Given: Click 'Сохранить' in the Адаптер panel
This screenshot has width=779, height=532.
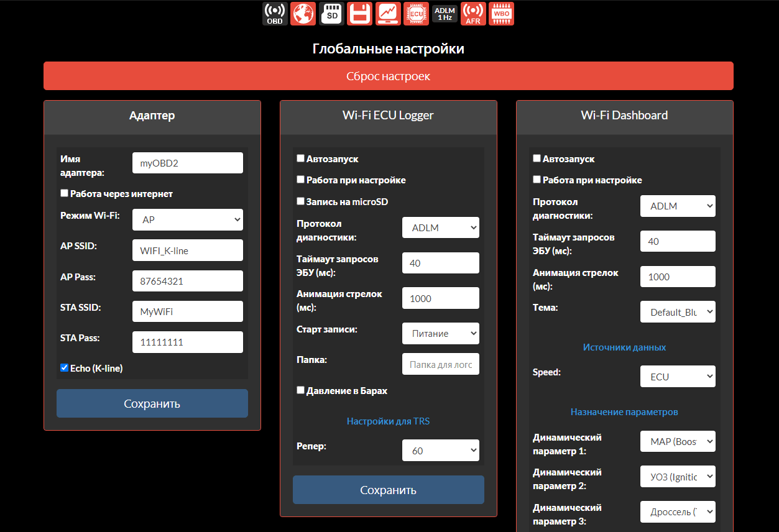Looking at the screenshot, I should [x=152, y=403].
